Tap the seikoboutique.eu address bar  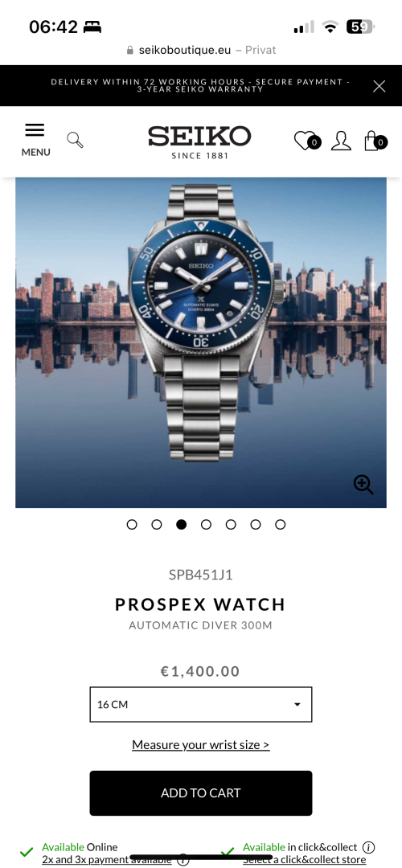[201, 50]
